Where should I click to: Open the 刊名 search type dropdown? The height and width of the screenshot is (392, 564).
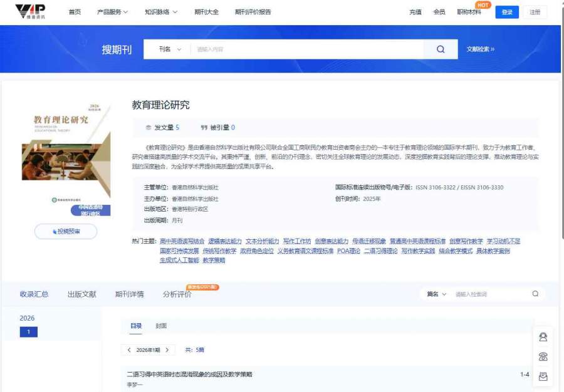click(x=170, y=49)
